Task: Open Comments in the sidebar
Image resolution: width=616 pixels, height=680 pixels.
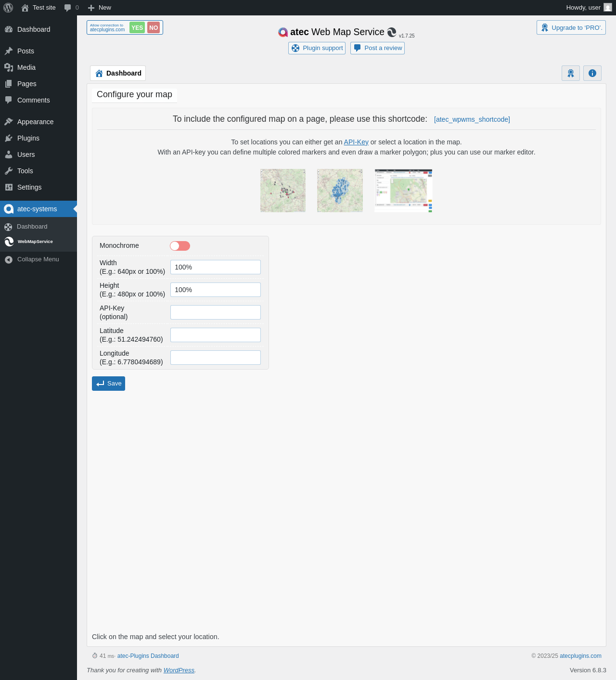Action: (x=38, y=100)
